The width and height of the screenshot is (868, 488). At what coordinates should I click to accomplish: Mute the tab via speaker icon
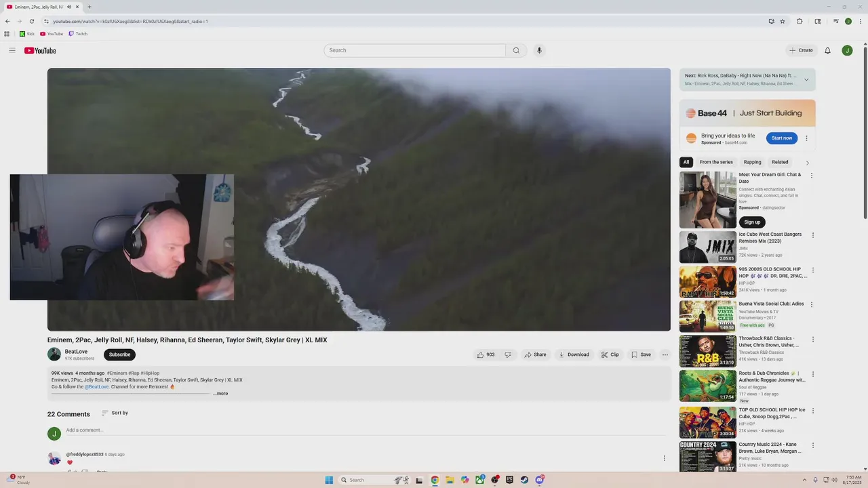pos(68,7)
